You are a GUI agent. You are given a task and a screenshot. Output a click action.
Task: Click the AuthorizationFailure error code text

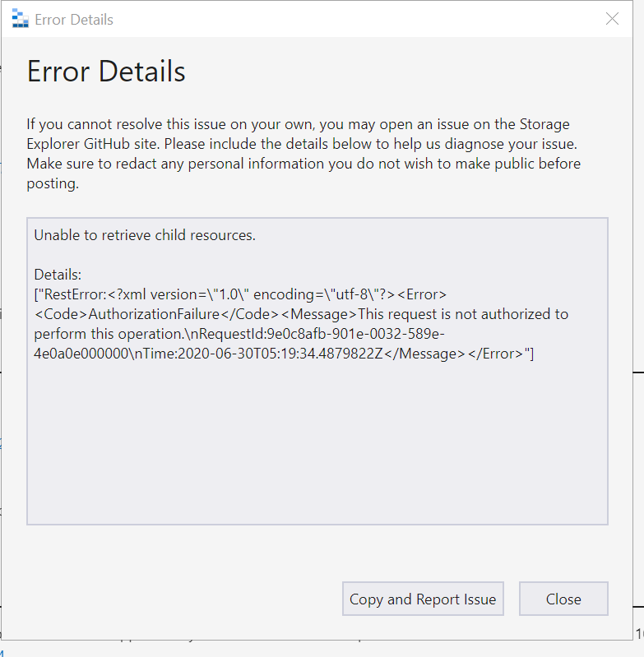click(154, 314)
